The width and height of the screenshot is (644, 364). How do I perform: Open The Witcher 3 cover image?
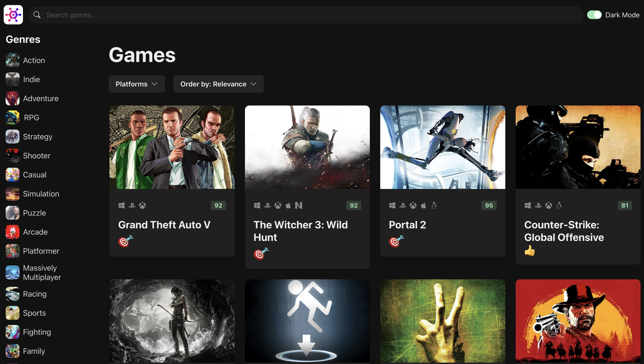coord(307,147)
